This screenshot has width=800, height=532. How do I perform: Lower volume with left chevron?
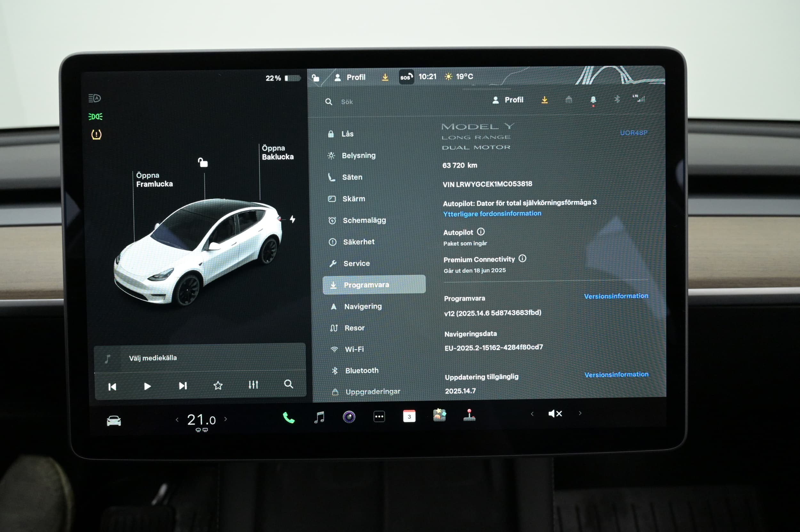(x=532, y=414)
